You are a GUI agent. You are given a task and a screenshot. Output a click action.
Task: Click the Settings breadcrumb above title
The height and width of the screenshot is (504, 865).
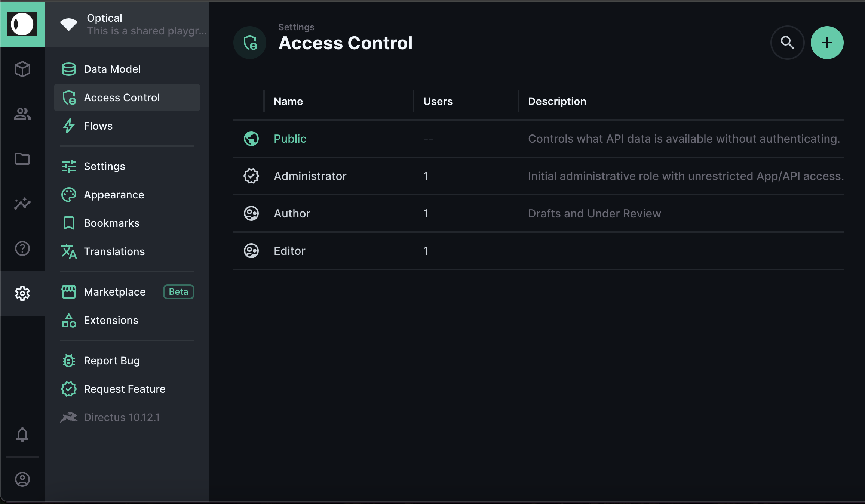coord(296,27)
